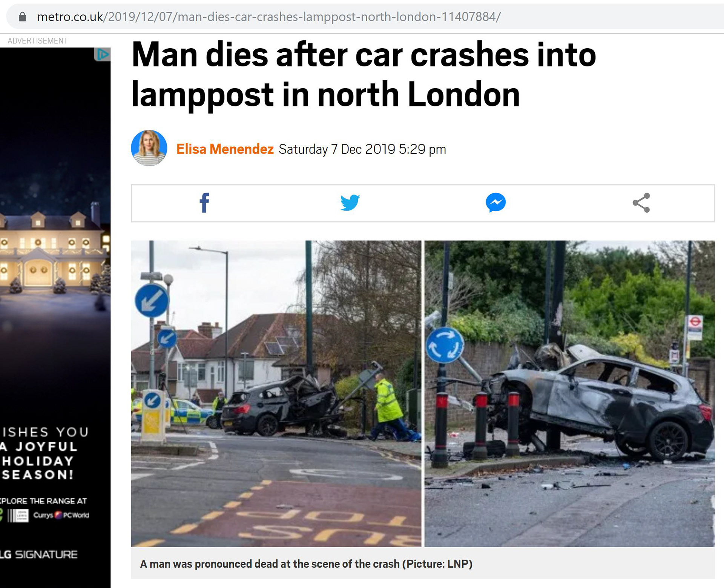Click the Saturday 7 Dec 2019 timestamp
The image size is (724, 588).
pos(362,149)
